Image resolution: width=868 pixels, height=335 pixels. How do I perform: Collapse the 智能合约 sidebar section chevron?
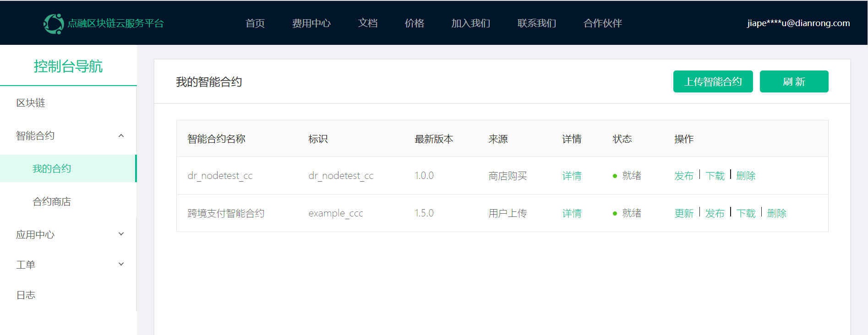pos(121,135)
